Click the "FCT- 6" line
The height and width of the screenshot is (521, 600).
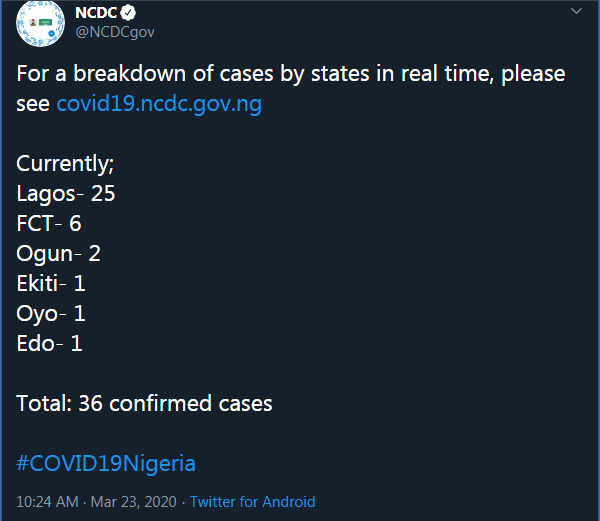coord(49,223)
